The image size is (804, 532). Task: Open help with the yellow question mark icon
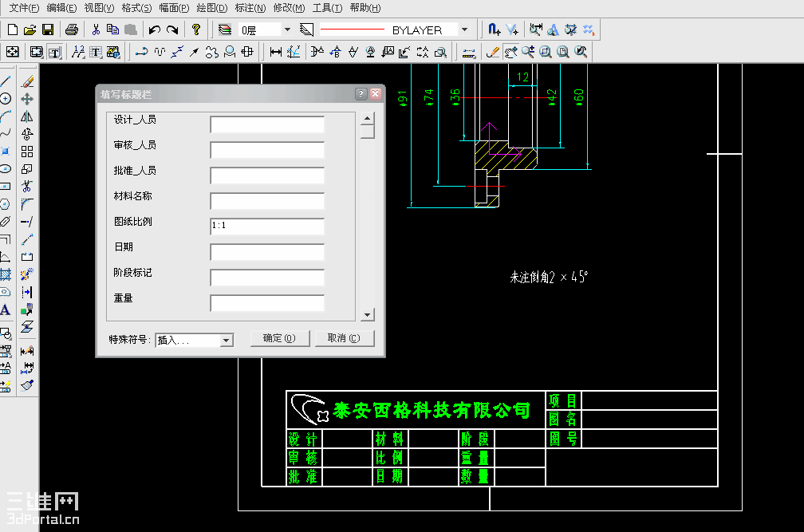[x=196, y=30]
